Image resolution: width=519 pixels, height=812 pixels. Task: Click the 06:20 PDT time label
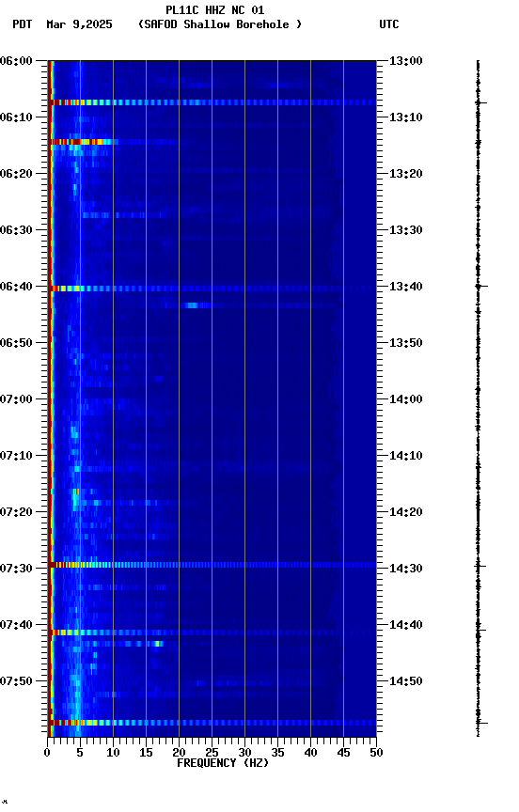pyautogui.click(x=16, y=174)
